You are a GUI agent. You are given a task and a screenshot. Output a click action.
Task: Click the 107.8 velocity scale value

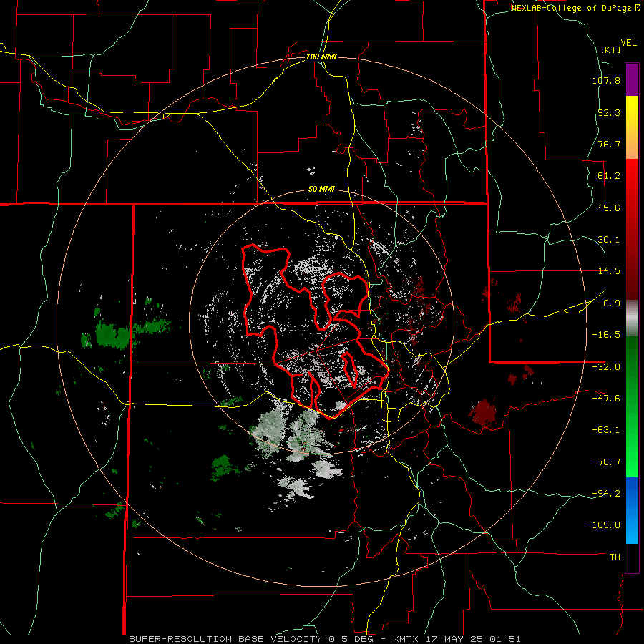[606, 80]
